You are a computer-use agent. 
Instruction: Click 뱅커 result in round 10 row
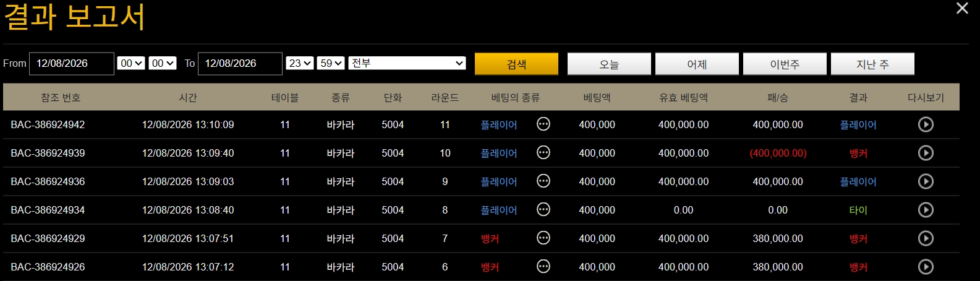(858, 153)
